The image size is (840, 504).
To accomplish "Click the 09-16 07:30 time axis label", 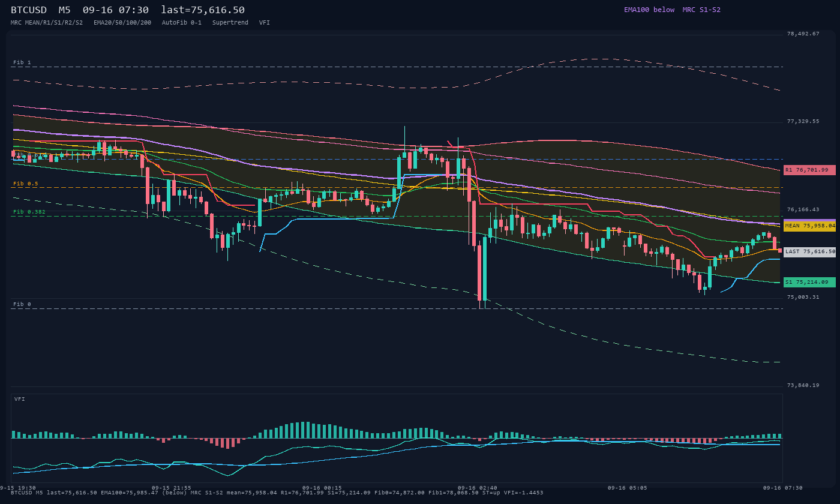I will coord(782,488).
